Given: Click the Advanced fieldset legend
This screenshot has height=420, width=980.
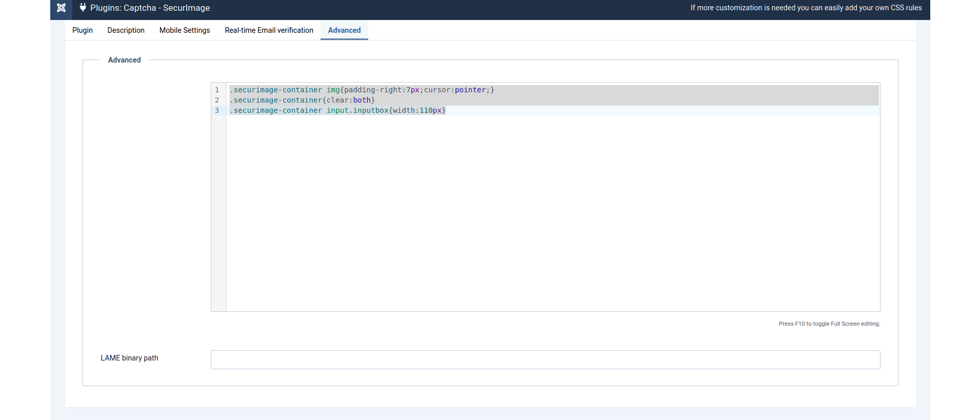Looking at the screenshot, I should [124, 60].
